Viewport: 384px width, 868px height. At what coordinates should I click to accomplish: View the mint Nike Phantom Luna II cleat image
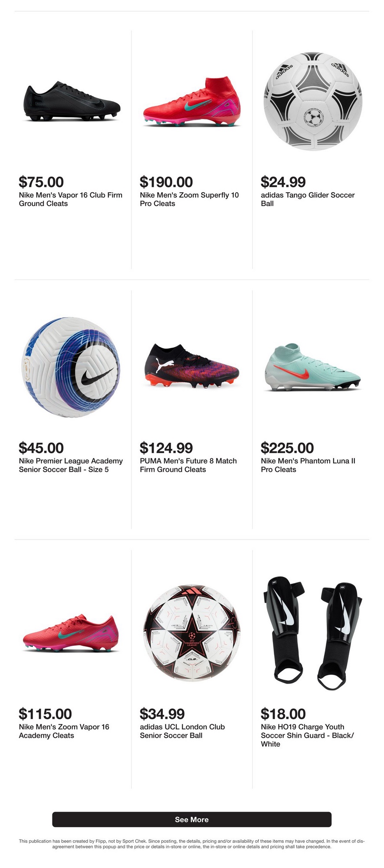click(x=313, y=368)
